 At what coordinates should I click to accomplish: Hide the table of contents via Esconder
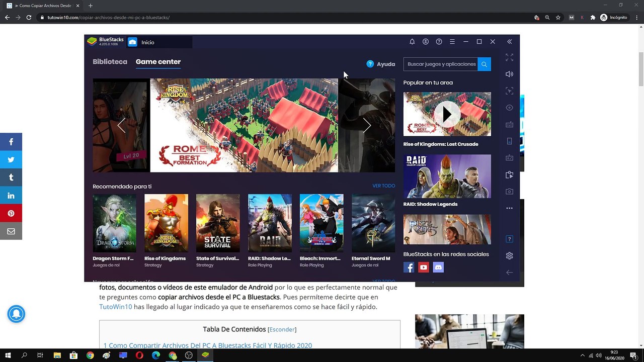[282, 330]
